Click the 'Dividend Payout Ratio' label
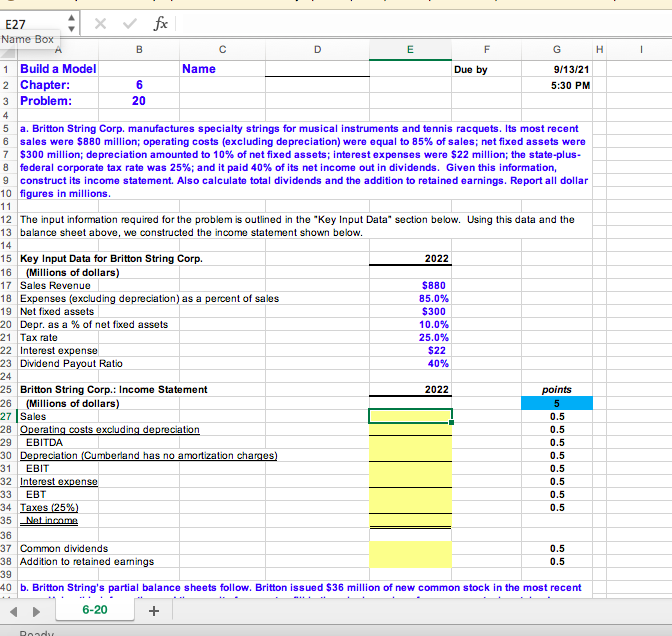The height and width of the screenshot is (636, 672). click(x=71, y=363)
